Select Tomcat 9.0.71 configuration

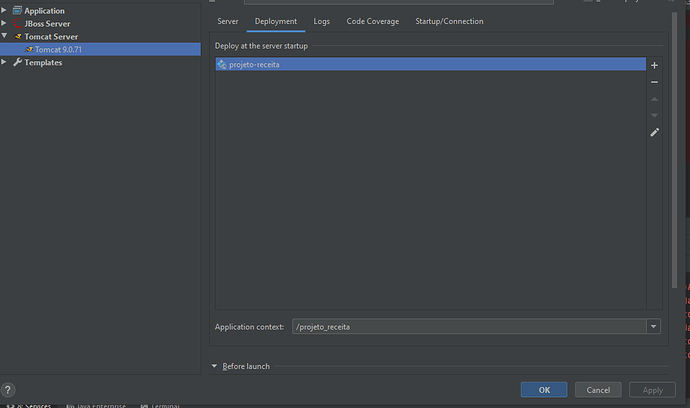(100, 49)
